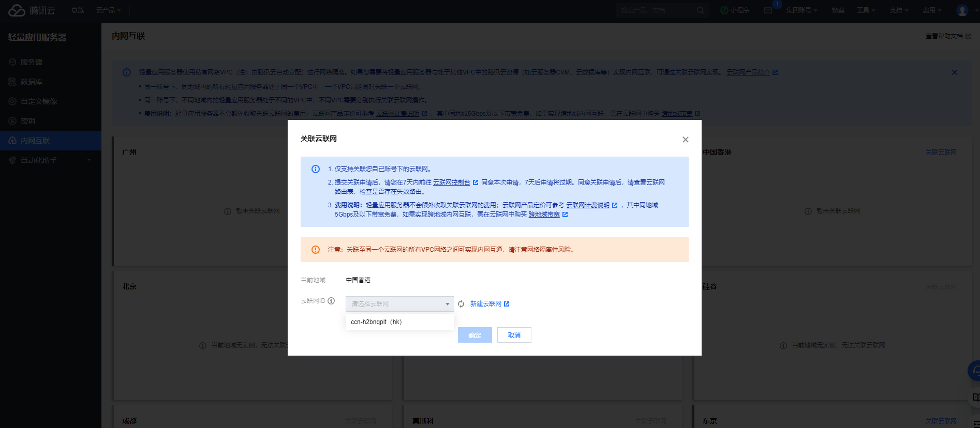This screenshot has width=980, height=428.
Task: Click the 腾讯云 logo in the top bar
Action: click(32, 10)
